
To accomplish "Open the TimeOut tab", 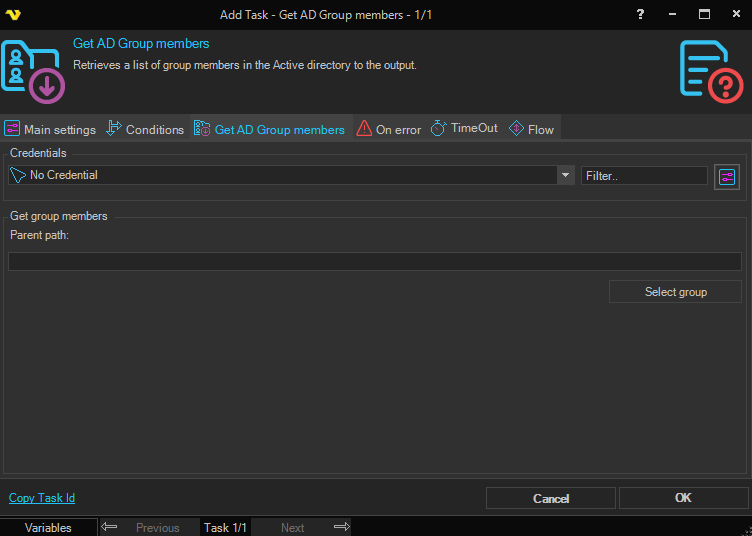I will tap(464, 128).
